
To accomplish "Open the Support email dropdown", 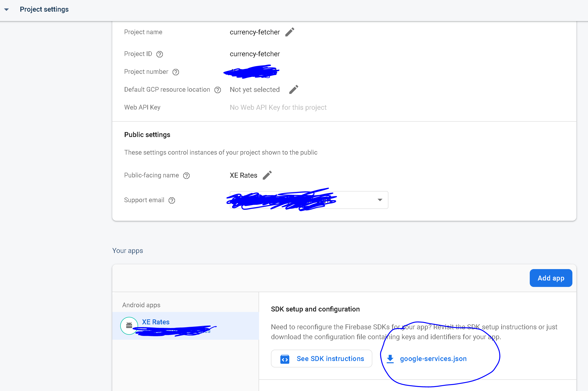I will click(380, 200).
